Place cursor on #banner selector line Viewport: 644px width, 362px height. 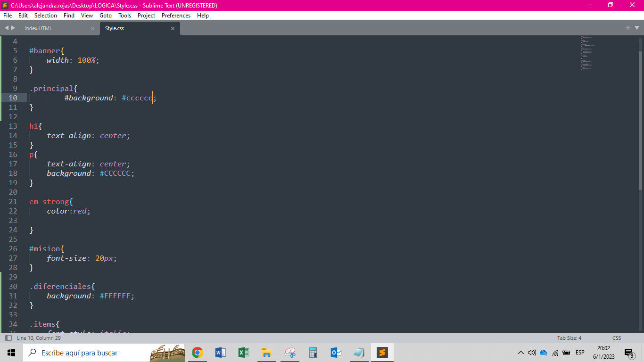(x=46, y=51)
